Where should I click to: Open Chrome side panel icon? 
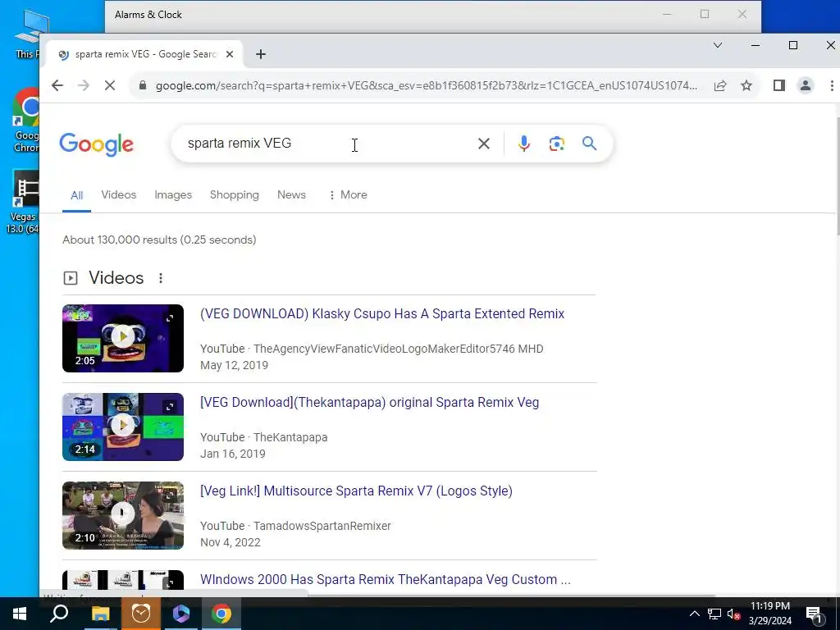click(779, 85)
